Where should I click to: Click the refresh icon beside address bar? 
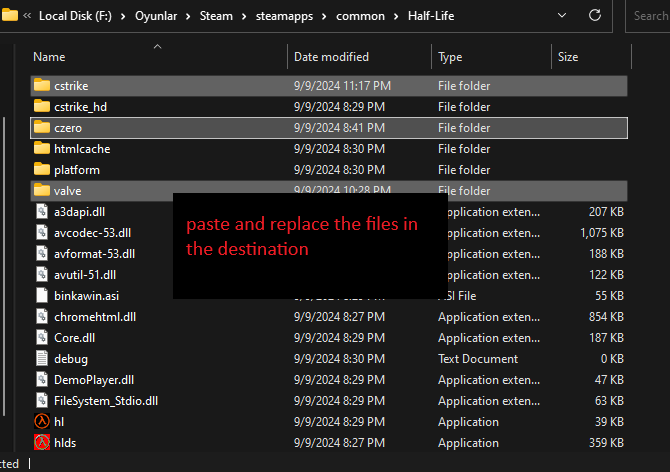[x=595, y=16]
